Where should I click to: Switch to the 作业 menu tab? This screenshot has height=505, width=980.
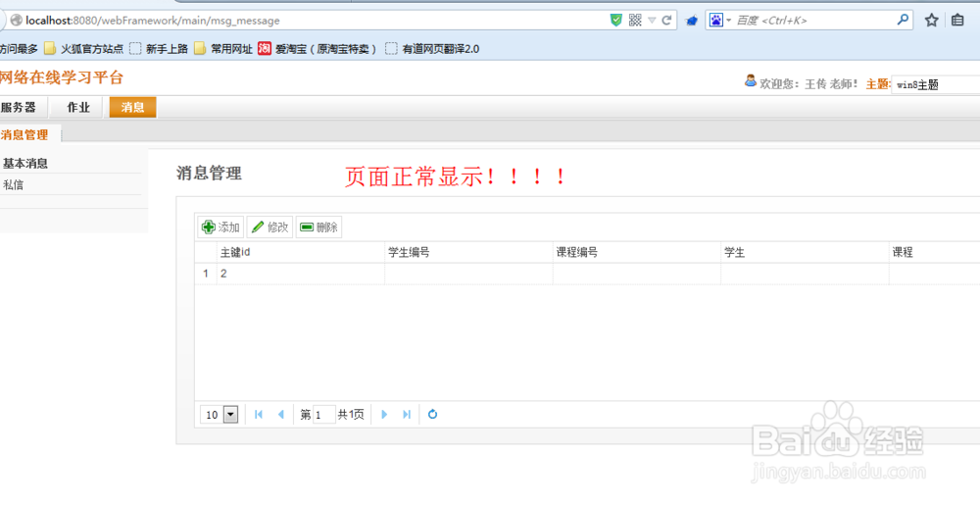[78, 108]
